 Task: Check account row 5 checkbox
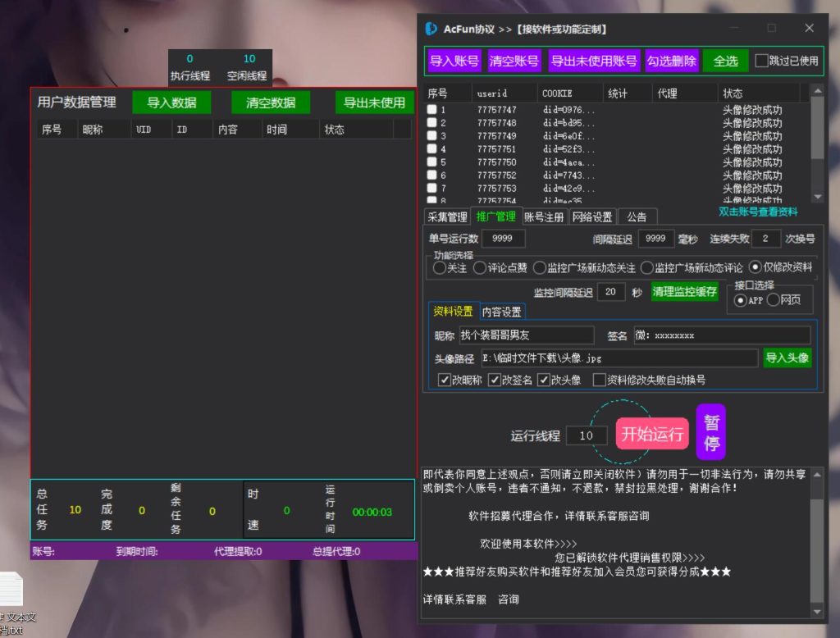coord(431,162)
